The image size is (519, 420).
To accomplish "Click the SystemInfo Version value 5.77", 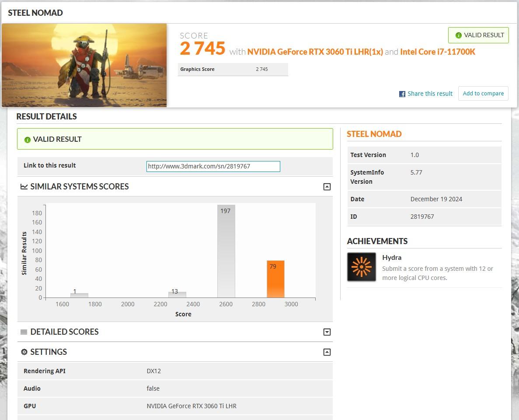I will [x=416, y=172].
